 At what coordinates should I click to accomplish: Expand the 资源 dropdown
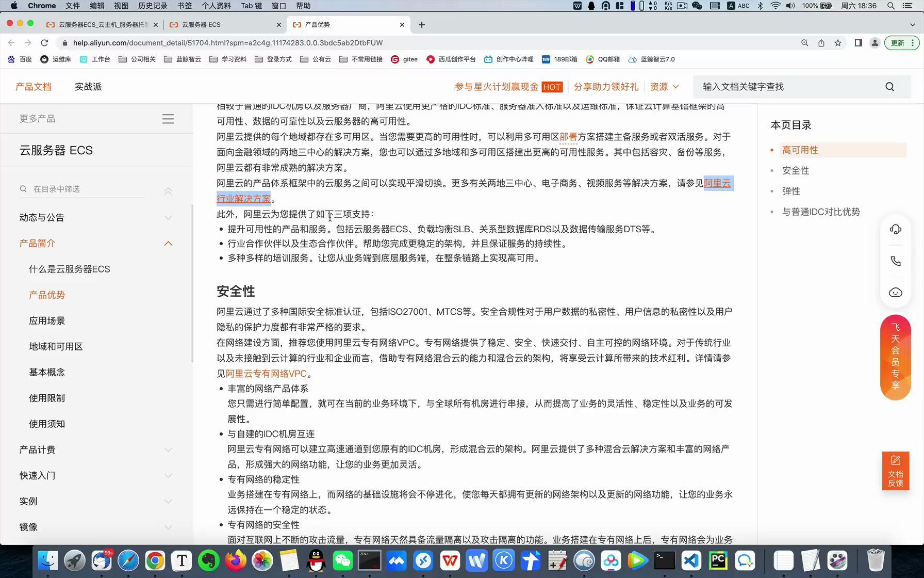[665, 87]
